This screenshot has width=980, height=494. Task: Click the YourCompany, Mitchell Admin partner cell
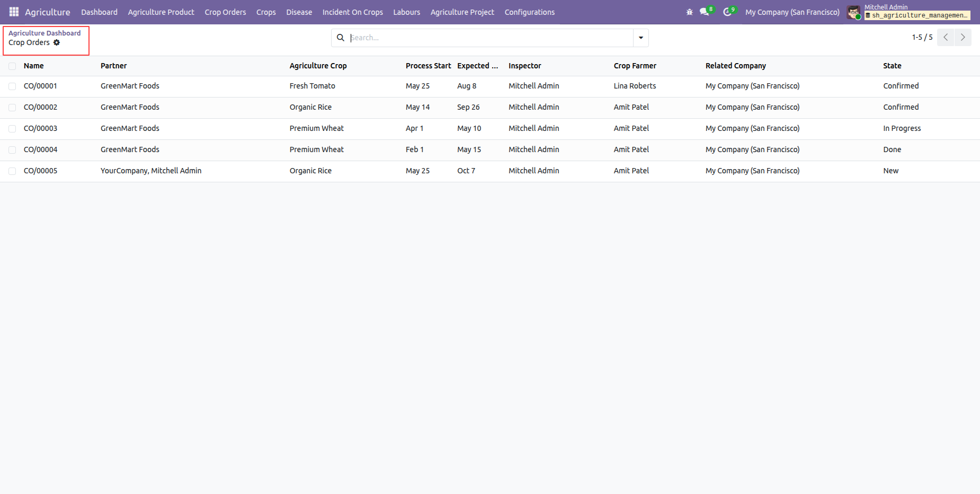[151, 171]
